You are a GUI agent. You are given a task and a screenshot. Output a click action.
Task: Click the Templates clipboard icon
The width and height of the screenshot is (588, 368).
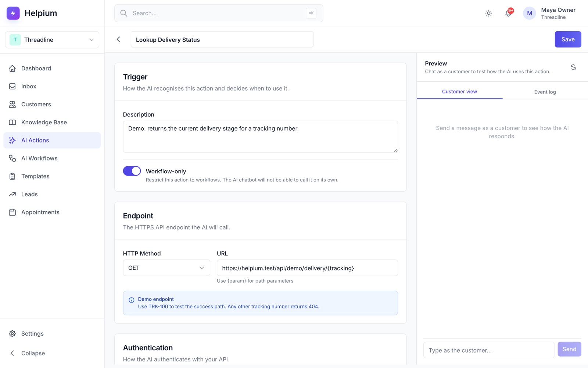pos(12,176)
